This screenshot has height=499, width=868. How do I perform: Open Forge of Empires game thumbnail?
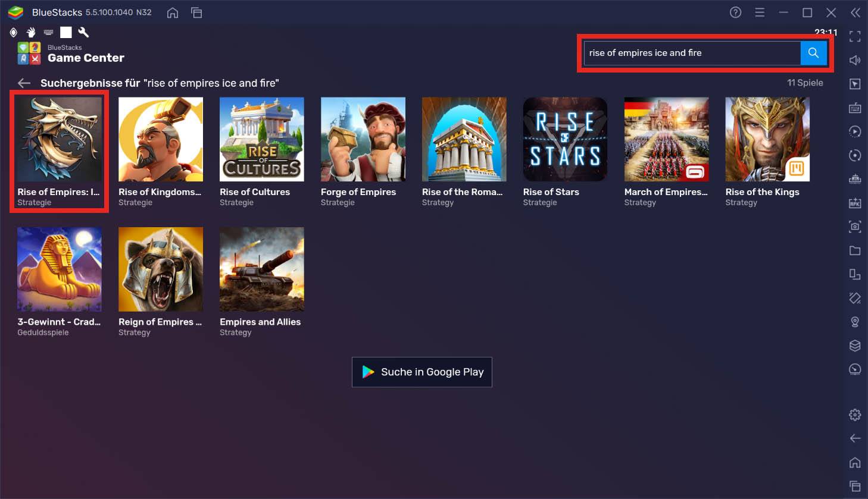click(363, 139)
